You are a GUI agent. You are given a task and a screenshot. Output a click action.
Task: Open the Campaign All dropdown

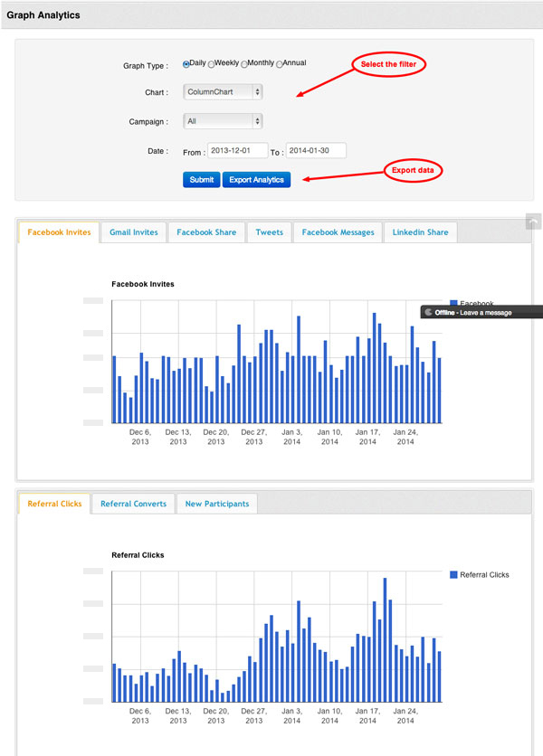pyautogui.click(x=223, y=121)
